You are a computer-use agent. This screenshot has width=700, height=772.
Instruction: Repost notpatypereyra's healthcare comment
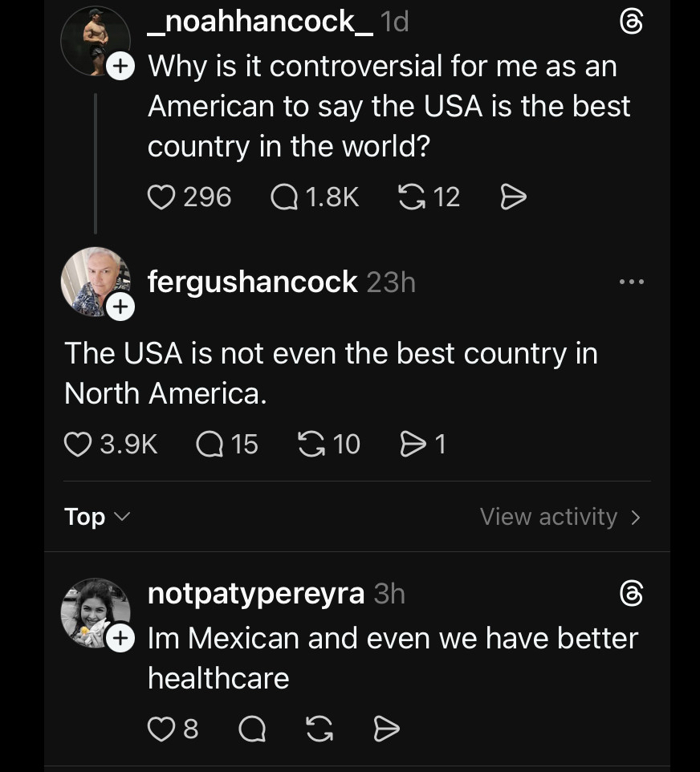point(319,728)
